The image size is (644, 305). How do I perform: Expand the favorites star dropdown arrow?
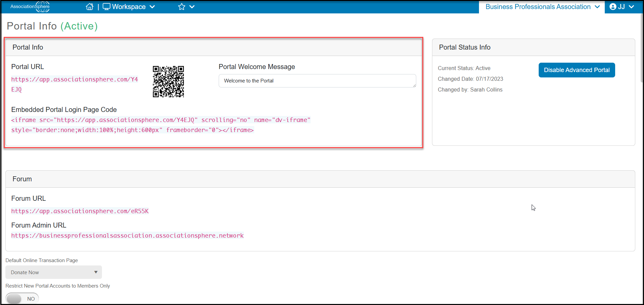192,7
